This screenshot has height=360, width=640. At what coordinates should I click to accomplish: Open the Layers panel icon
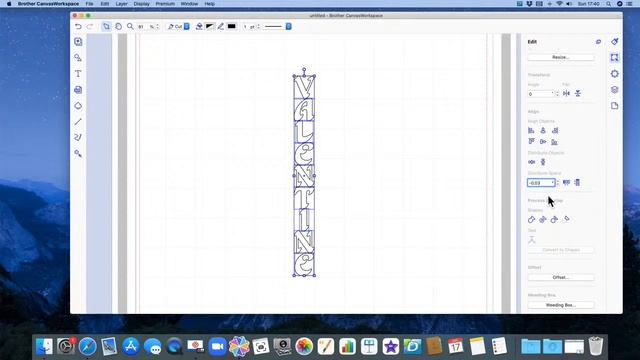(x=615, y=90)
